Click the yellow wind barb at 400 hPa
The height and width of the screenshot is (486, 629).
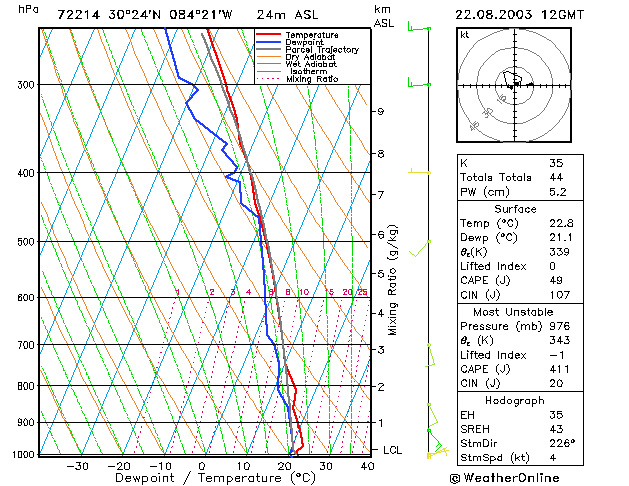(419, 171)
